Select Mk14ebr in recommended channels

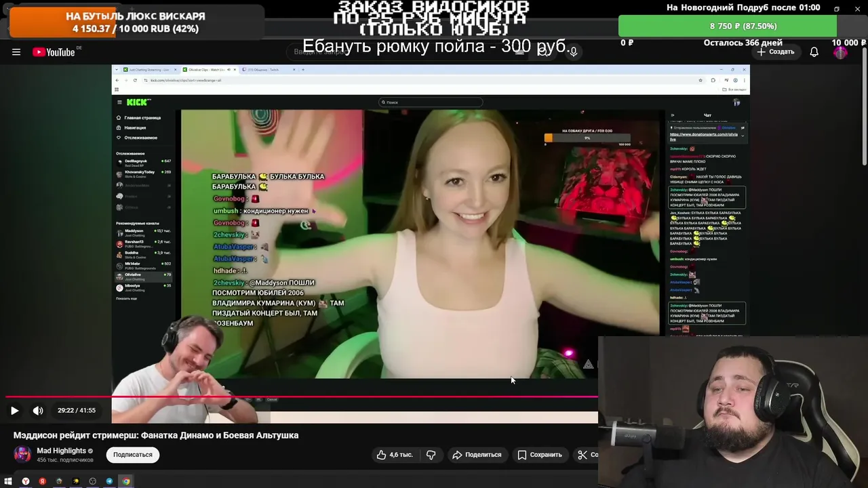144,265
